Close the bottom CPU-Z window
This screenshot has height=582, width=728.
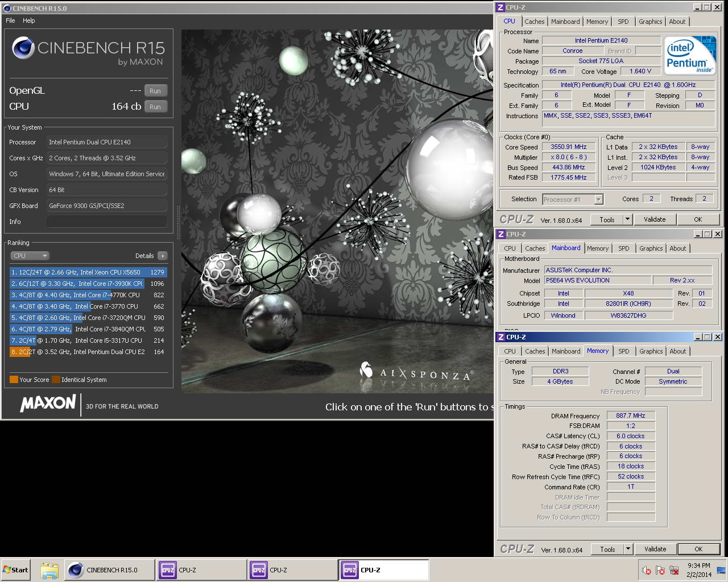[718, 337]
